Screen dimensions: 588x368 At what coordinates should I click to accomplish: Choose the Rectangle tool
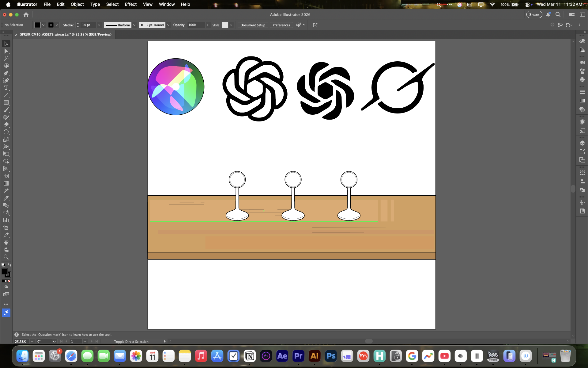point(6,103)
